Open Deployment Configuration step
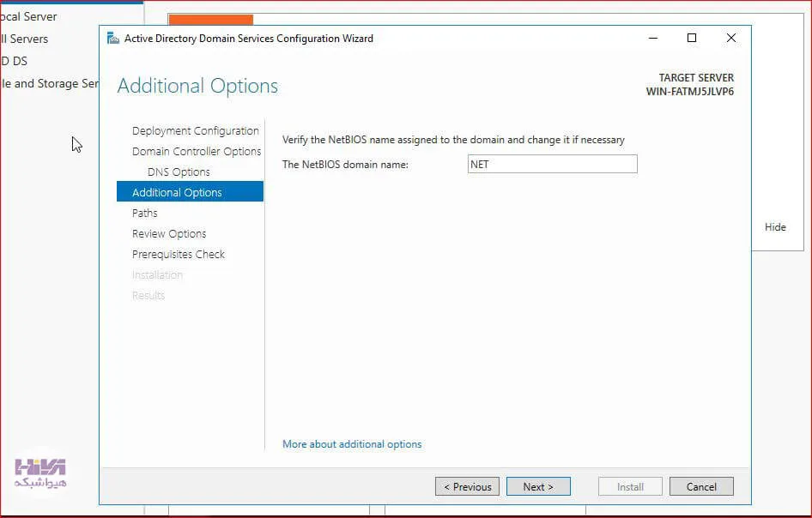812x518 pixels. coord(195,131)
